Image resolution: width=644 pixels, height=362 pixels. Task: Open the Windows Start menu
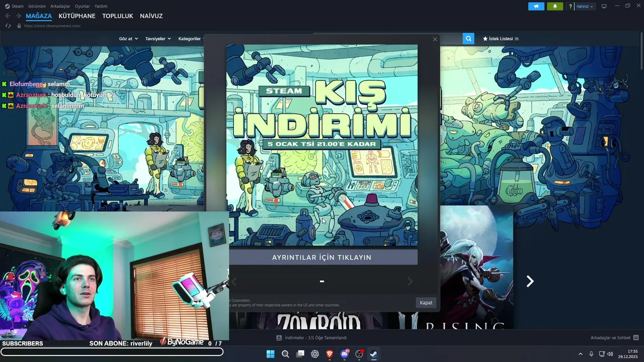[x=270, y=354]
